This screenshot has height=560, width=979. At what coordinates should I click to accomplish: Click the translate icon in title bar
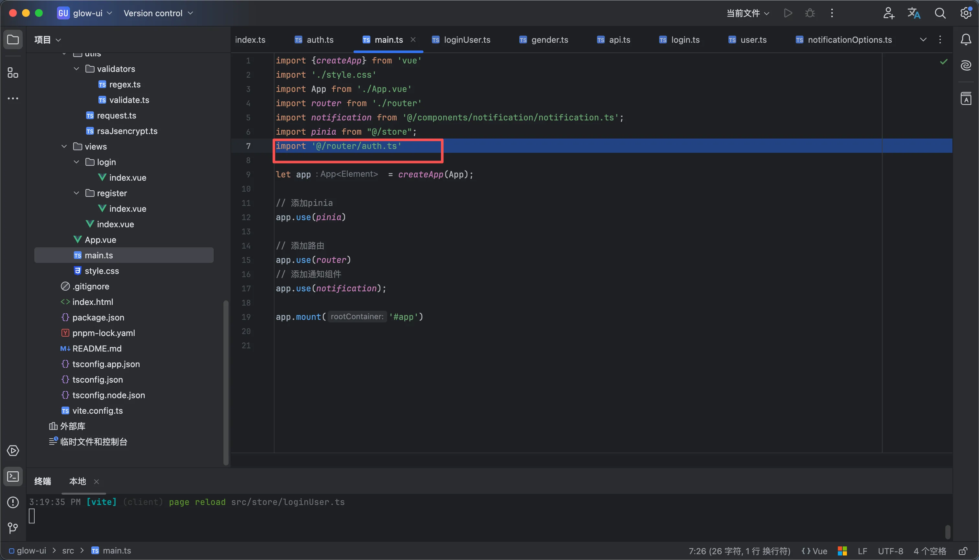click(x=914, y=14)
